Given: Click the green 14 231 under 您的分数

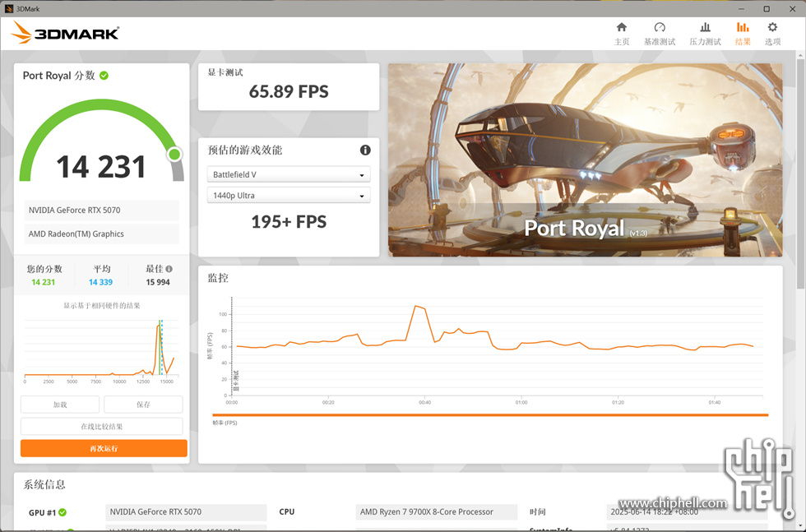Looking at the screenshot, I should point(43,282).
